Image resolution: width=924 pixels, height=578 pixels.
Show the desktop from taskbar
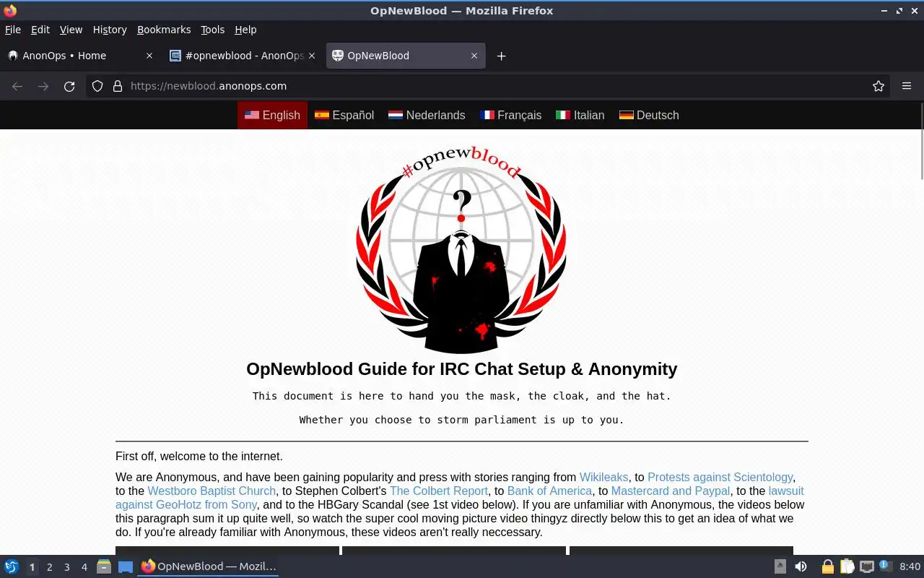(x=126, y=566)
